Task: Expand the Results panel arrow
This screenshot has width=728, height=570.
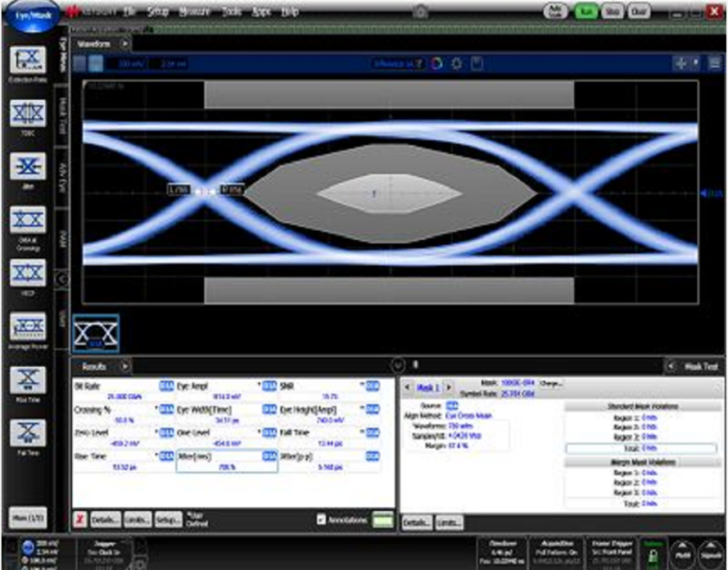Action: click(124, 367)
